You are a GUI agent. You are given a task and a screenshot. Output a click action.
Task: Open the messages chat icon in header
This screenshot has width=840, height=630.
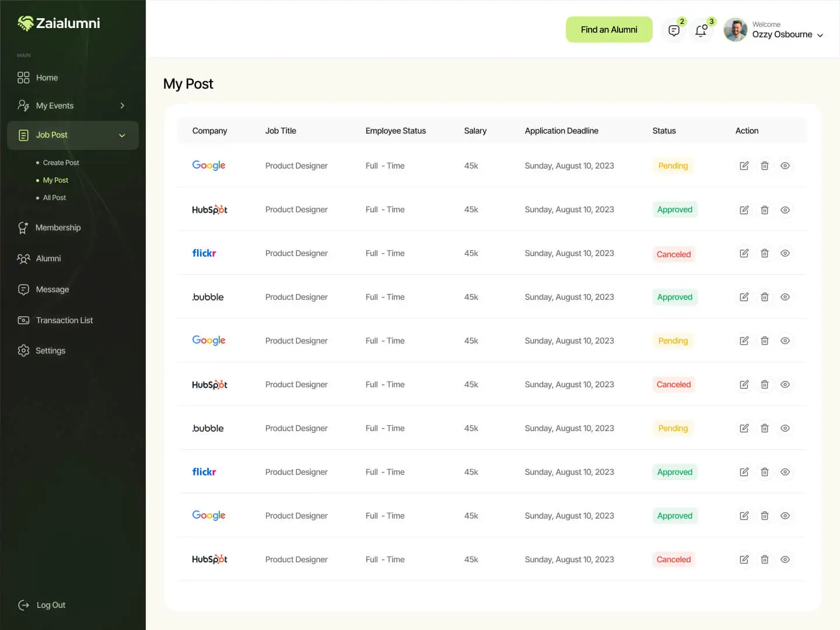tap(674, 30)
